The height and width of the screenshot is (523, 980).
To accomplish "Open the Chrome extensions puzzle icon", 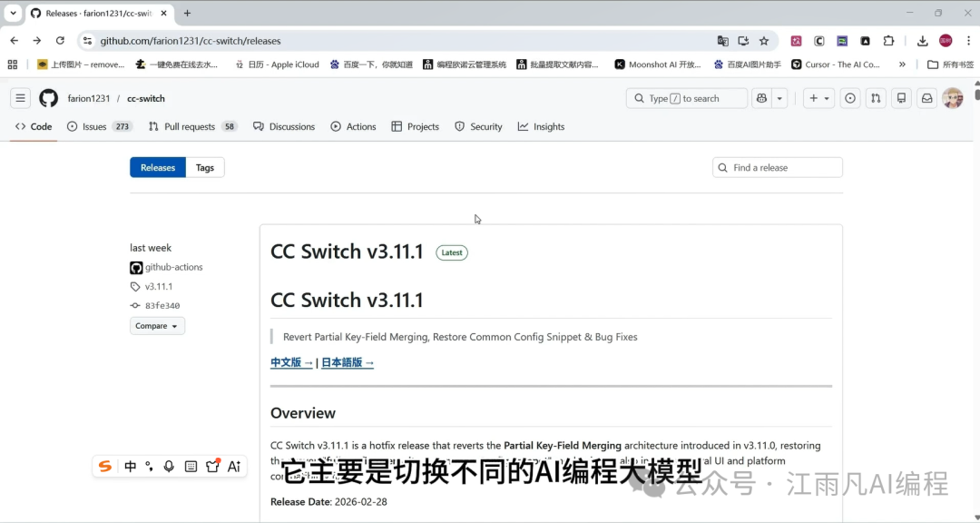I will pyautogui.click(x=888, y=41).
